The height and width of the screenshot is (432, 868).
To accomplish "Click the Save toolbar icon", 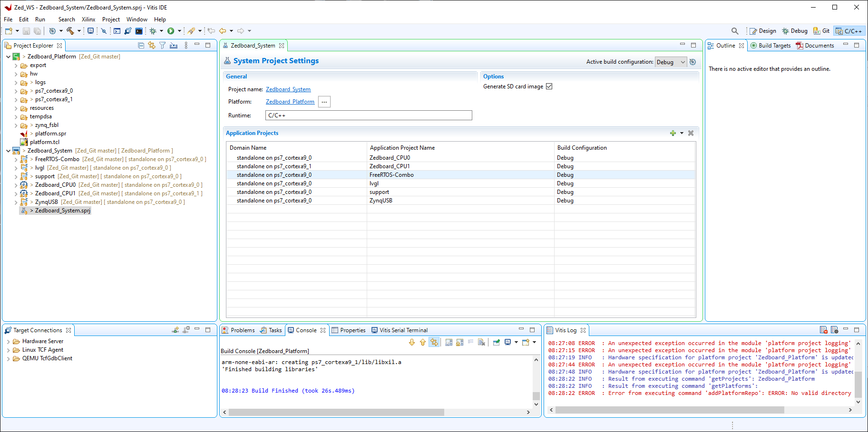I will coord(26,31).
